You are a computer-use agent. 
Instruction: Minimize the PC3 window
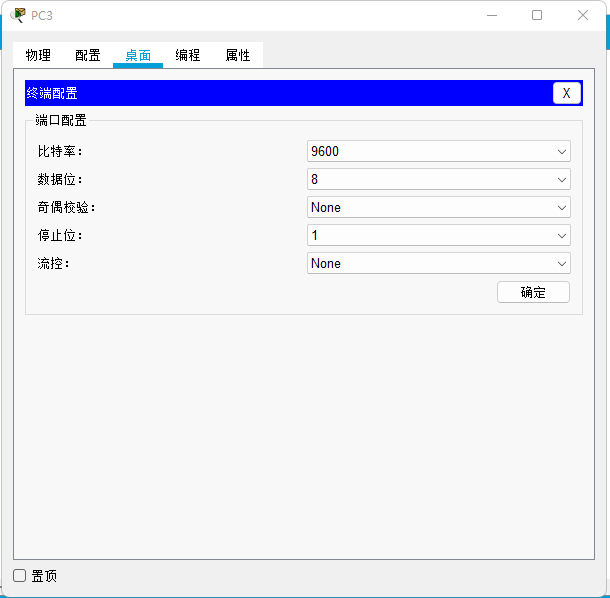point(492,15)
